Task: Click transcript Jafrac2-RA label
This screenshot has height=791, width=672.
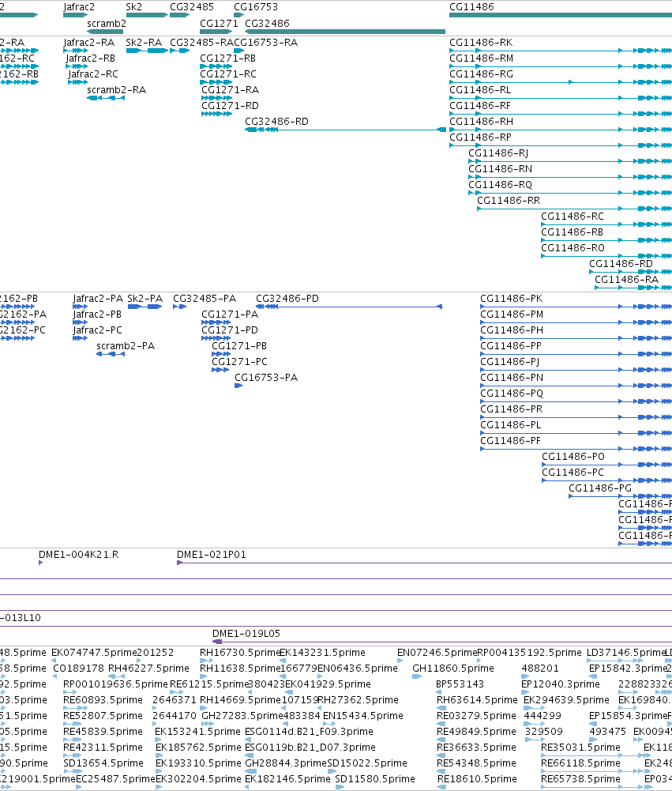Action: click(x=88, y=43)
